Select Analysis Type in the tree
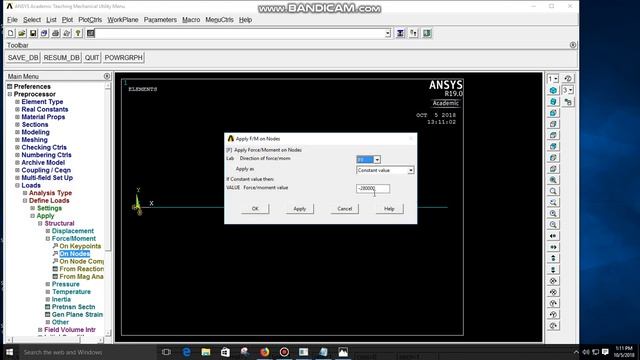640x360 pixels. (50, 193)
